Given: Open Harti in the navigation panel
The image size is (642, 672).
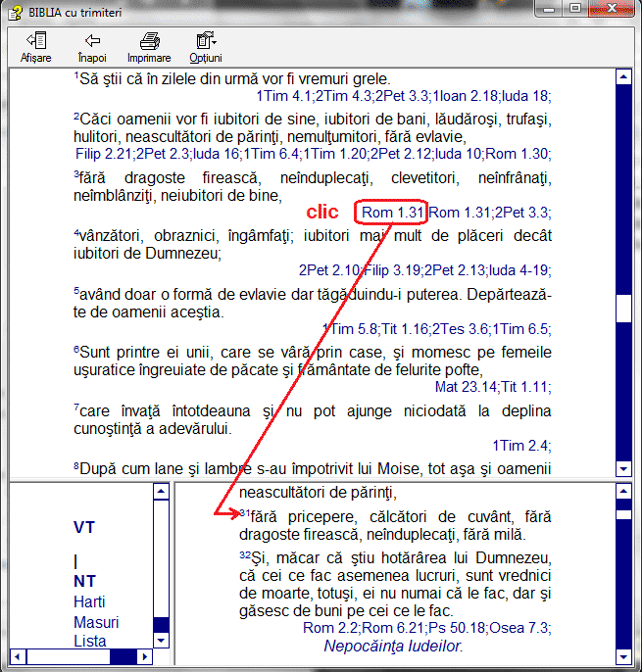Looking at the screenshot, I should pos(89,601).
